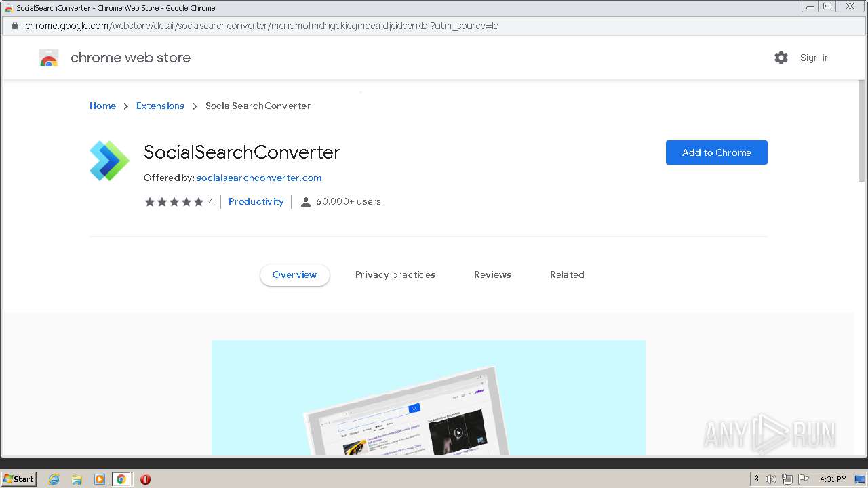Switch to the Related tab
868x488 pixels.
click(567, 274)
